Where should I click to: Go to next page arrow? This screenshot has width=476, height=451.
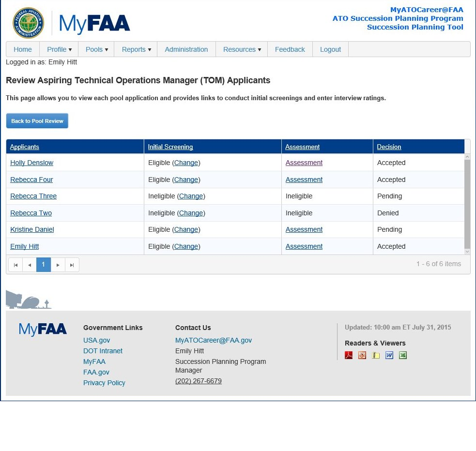pyautogui.click(x=58, y=265)
